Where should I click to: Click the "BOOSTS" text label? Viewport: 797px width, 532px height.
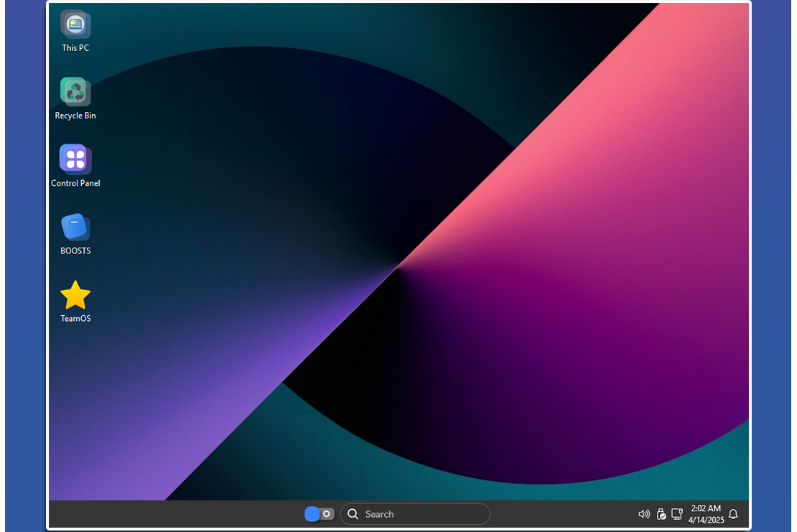pyautogui.click(x=75, y=251)
